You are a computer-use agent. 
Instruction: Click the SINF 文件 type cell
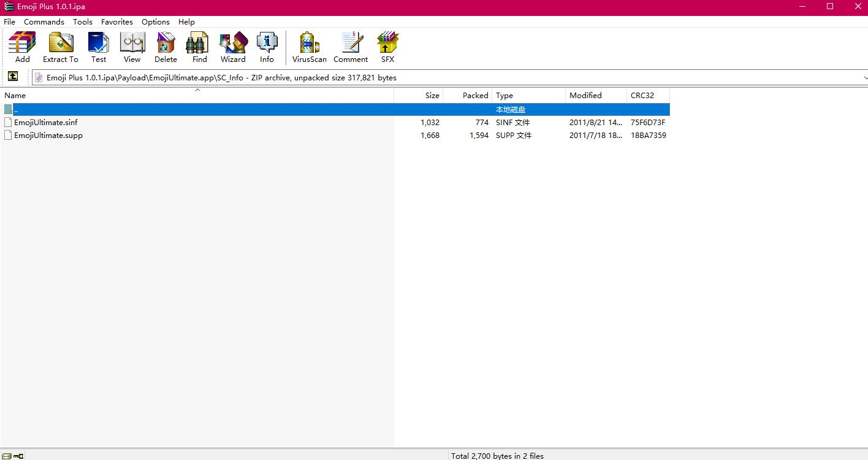[513, 122]
